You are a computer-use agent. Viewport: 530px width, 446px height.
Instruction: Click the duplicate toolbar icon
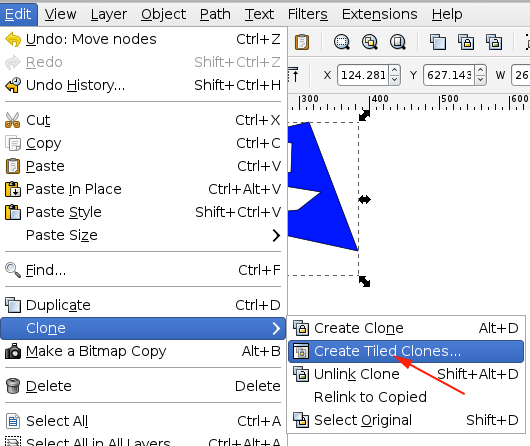pos(438,42)
